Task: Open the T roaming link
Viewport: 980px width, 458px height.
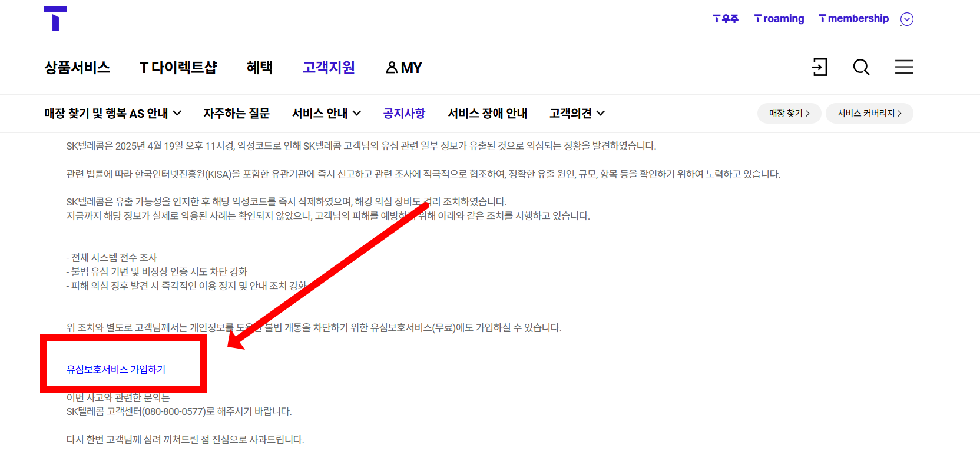Action: pyautogui.click(x=779, y=19)
